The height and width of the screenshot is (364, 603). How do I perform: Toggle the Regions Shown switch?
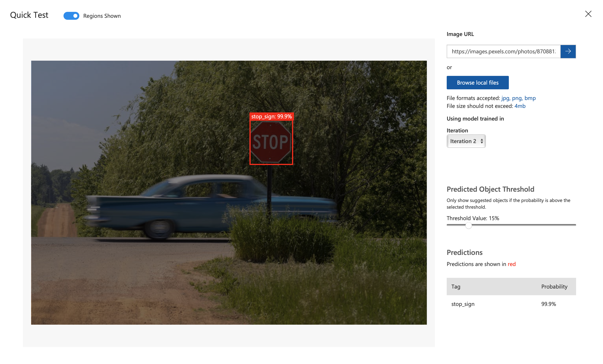click(71, 16)
